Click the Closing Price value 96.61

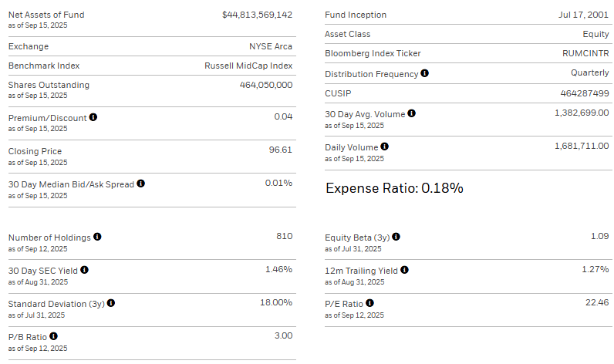coord(280,150)
